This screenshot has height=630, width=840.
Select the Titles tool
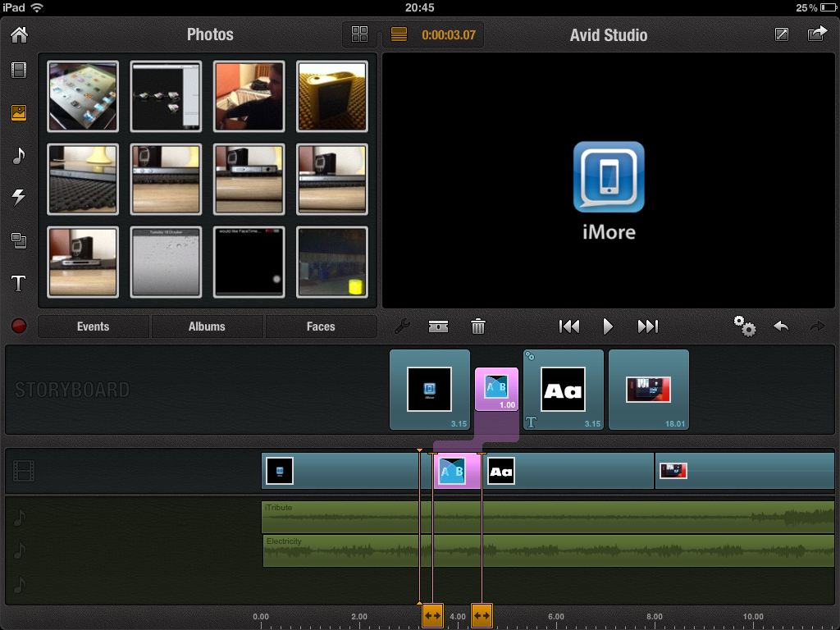(x=20, y=283)
